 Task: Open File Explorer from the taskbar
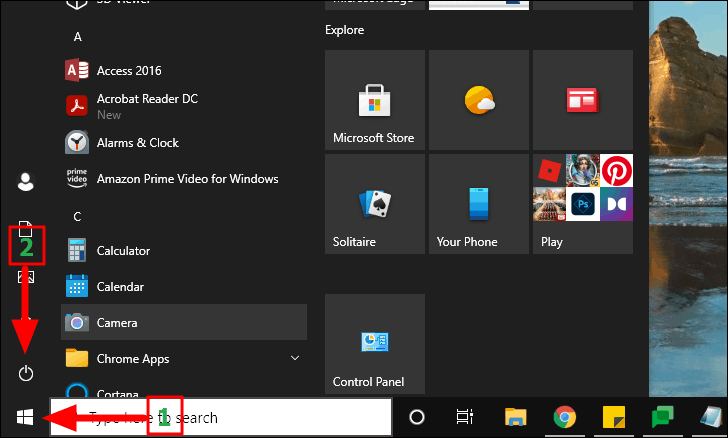(515, 417)
